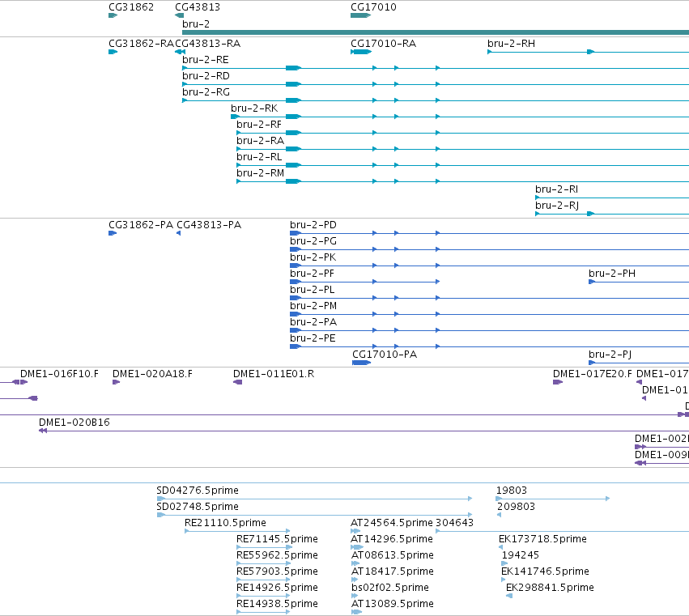Click the bru-2-RL transcript label

(x=259, y=157)
